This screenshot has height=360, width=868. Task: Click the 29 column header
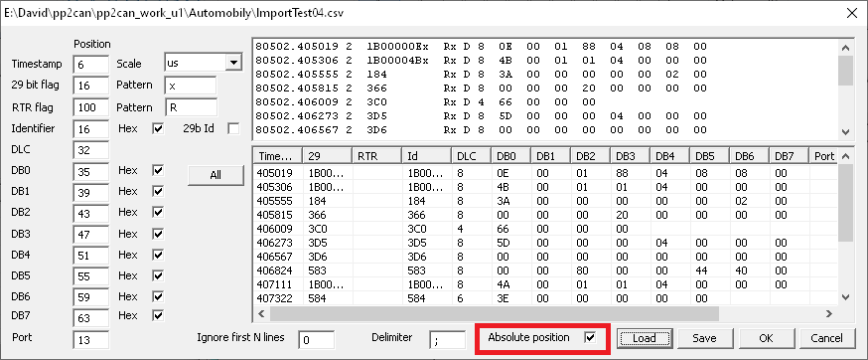tap(328, 156)
